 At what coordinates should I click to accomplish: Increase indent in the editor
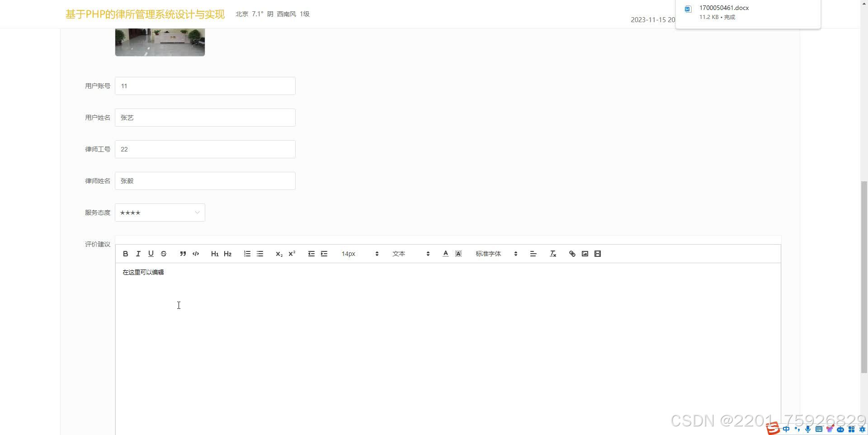324,254
